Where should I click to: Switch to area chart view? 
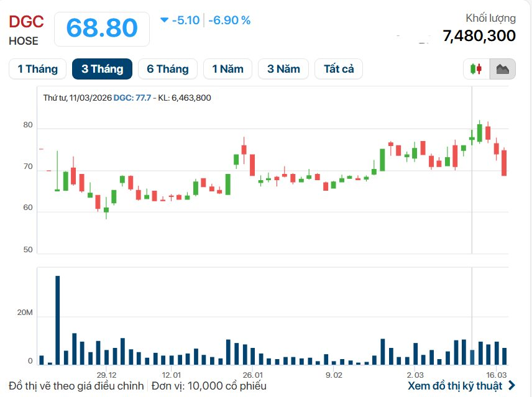pyautogui.click(x=502, y=69)
